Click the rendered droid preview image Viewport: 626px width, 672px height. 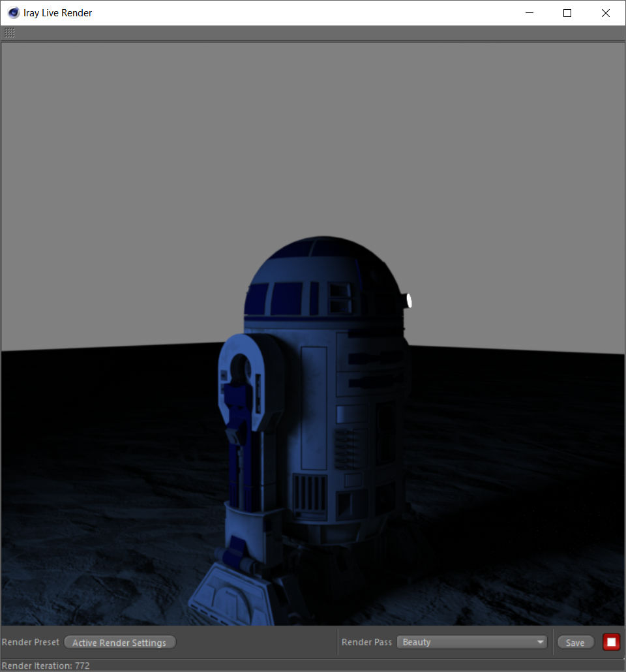coord(313,334)
